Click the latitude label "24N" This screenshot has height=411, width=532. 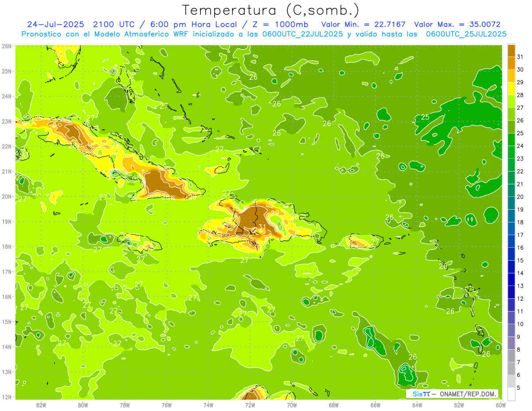[x=7, y=96]
